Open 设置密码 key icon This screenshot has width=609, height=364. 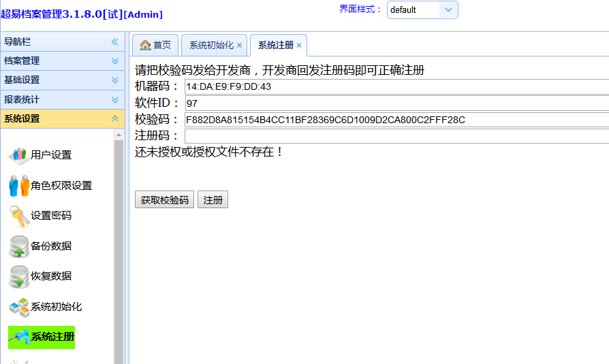(18, 216)
